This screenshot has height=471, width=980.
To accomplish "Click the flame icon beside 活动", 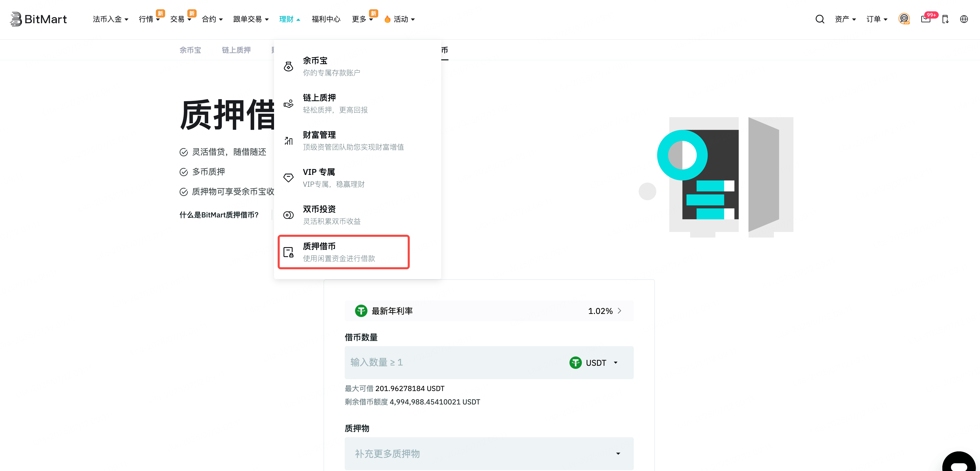I will tap(387, 19).
